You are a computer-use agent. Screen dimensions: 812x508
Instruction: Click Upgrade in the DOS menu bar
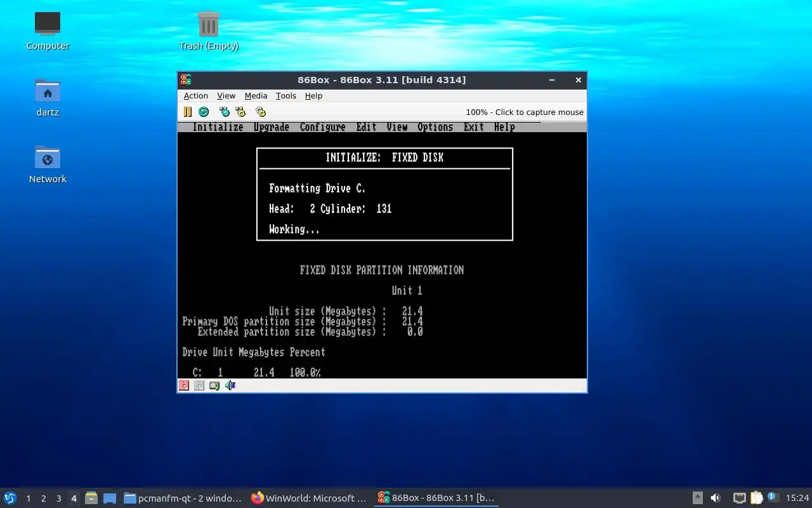(x=272, y=127)
